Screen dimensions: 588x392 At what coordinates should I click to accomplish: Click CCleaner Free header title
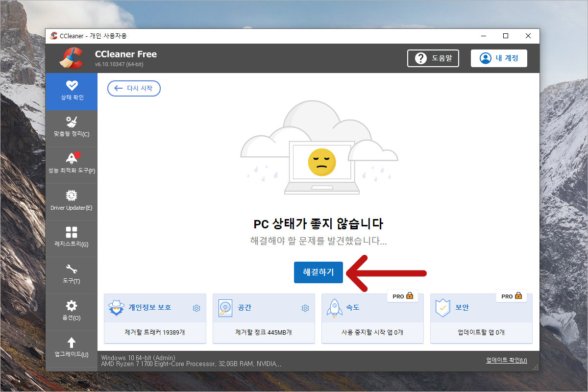click(126, 54)
